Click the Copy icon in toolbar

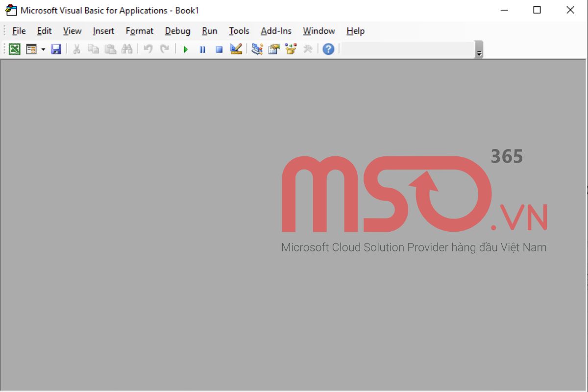[93, 49]
